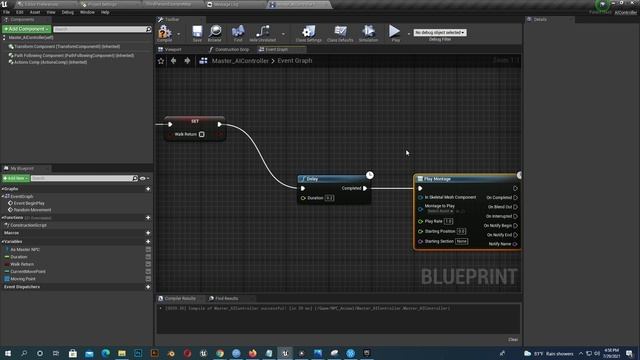Toggle visibility for the As Master NPC variable

[148, 249]
